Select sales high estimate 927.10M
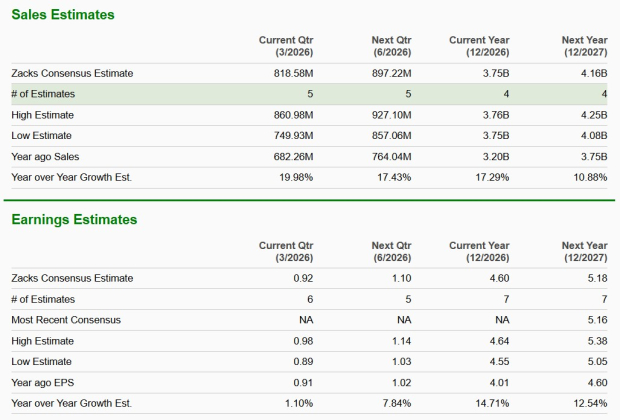 (x=391, y=115)
